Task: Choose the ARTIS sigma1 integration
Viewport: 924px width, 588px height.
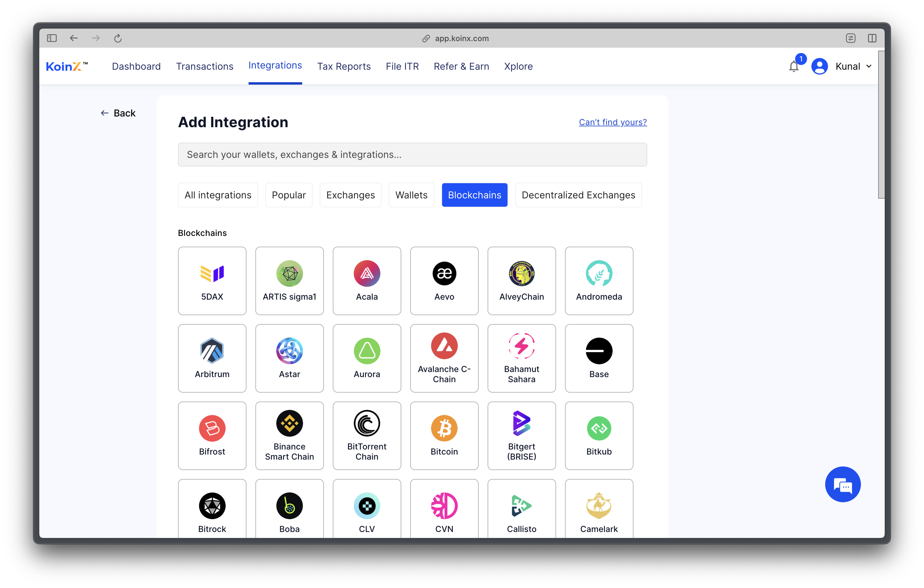Action: pos(289,281)
